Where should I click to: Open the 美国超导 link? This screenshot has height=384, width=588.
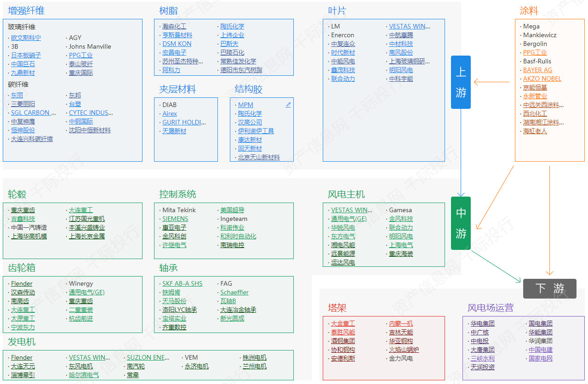pyautogui.click(x=232, y=210)
